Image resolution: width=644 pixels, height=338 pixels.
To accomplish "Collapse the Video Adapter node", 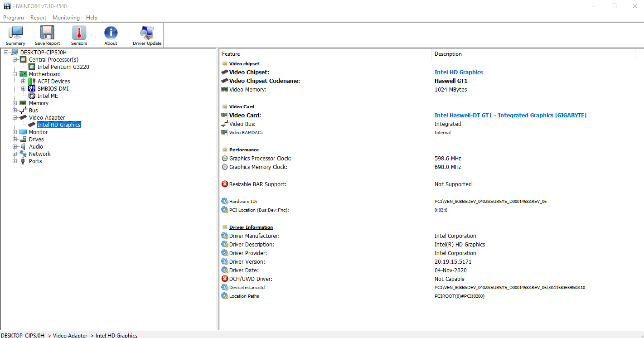I will (x=15, y=117).
